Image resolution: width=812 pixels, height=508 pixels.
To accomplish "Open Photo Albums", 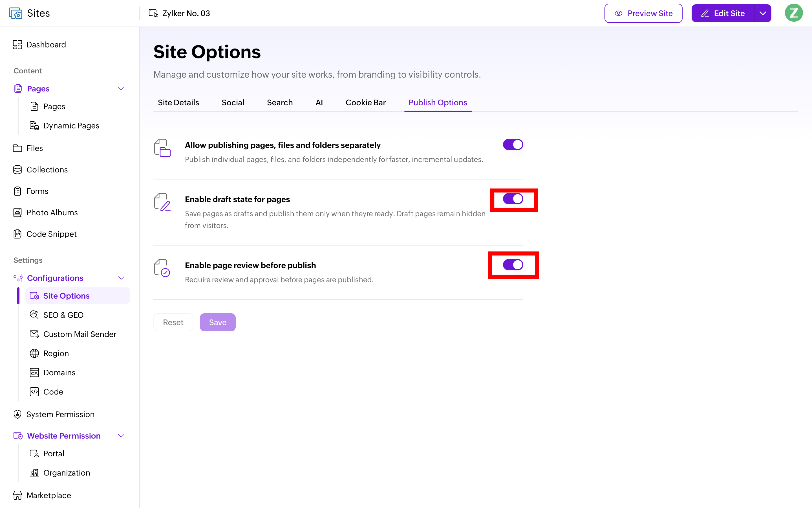I will click(45, 213).
